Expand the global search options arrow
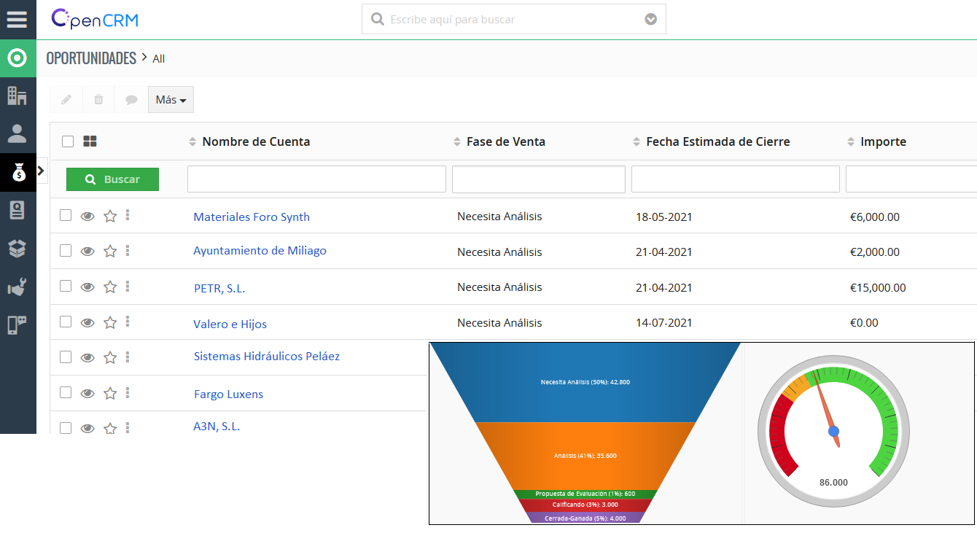The height and width of the screenshot is (560, 977). [x=651, y=20]
